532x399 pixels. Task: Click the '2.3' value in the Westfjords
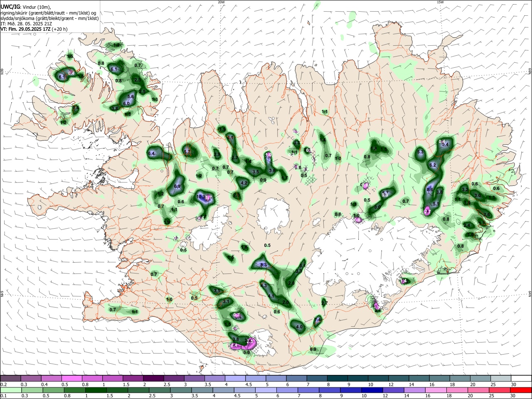coord(138,80)
